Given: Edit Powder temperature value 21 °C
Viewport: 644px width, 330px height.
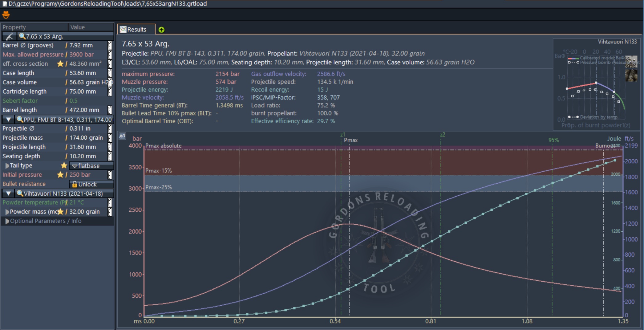Looking at the screenshot, I should pos(77,202).
